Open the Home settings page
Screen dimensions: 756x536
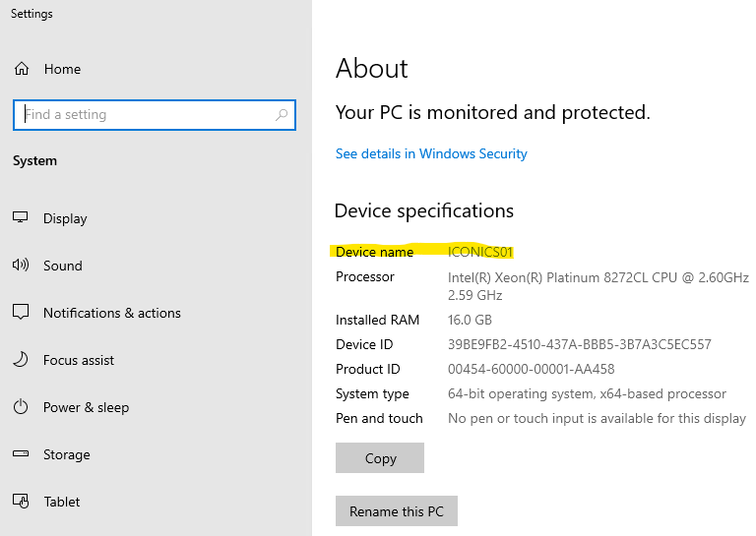62,69
